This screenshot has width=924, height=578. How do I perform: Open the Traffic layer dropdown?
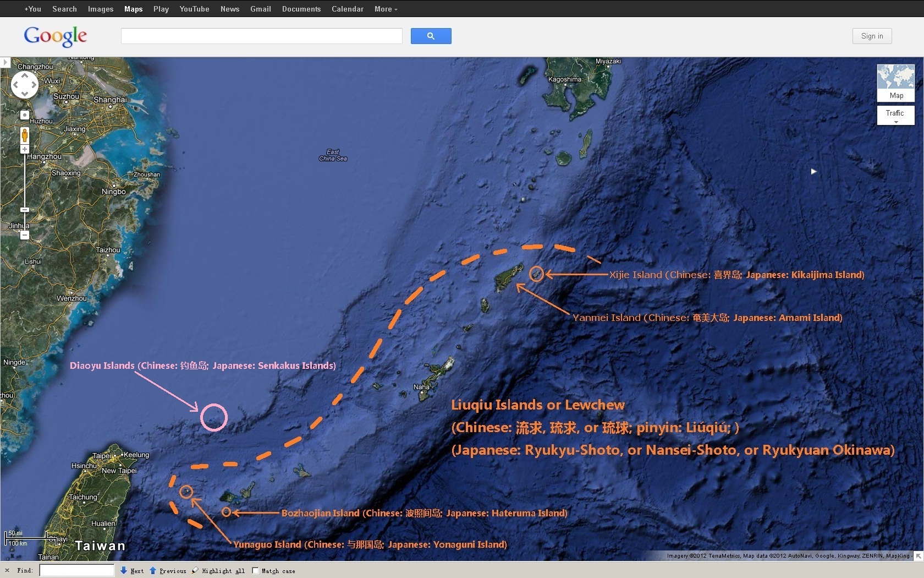(896, 116)
